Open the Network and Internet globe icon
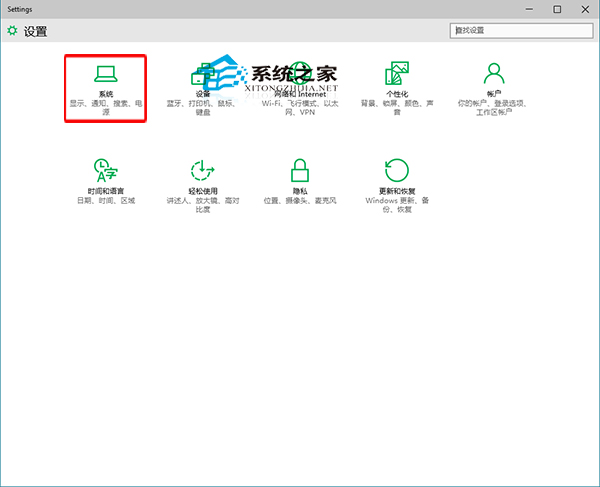The width and height of the screenshot is (600, 487). [300, 73]
